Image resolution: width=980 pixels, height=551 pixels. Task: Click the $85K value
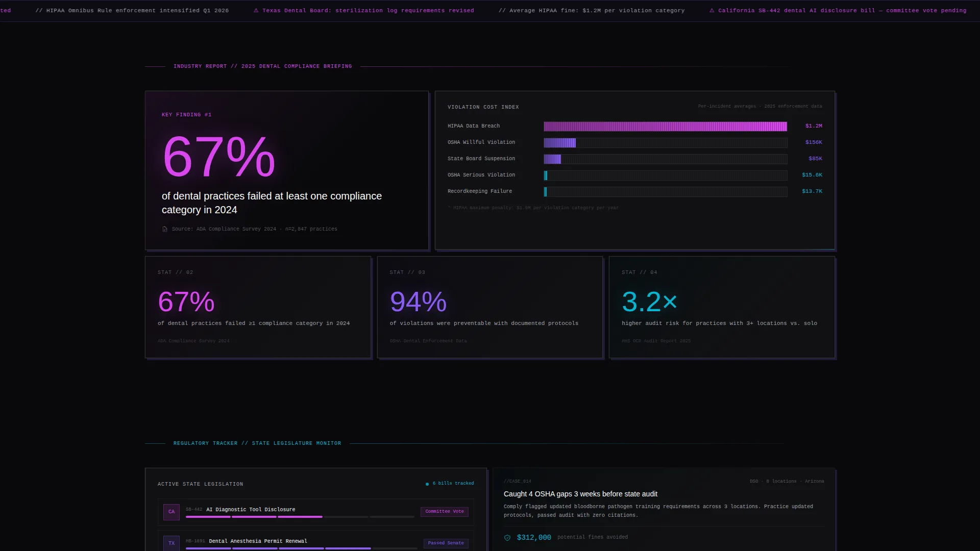click(x=815, y=159)
